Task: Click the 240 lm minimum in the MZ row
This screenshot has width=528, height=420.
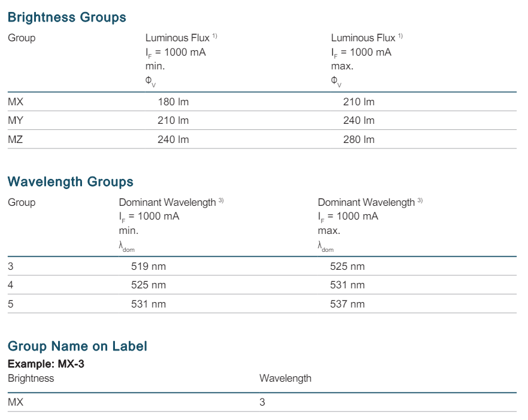Action: click(x=173, y=140)
